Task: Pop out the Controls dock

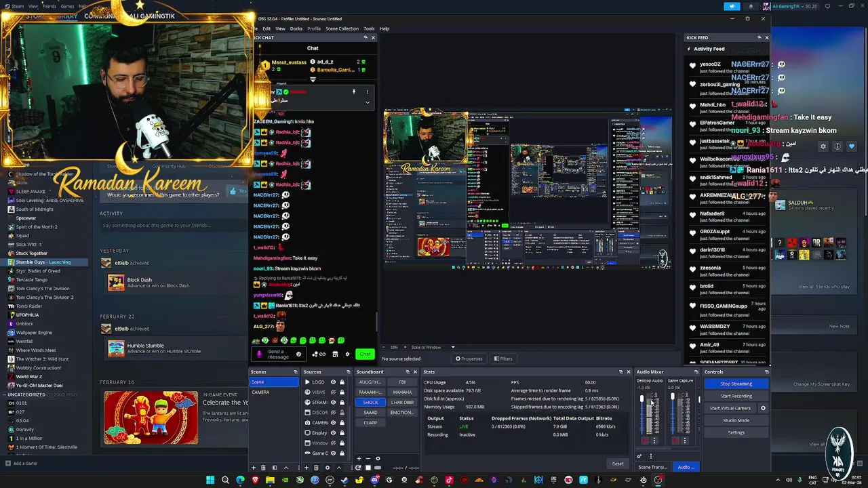Action: click(x=766, y=371)
